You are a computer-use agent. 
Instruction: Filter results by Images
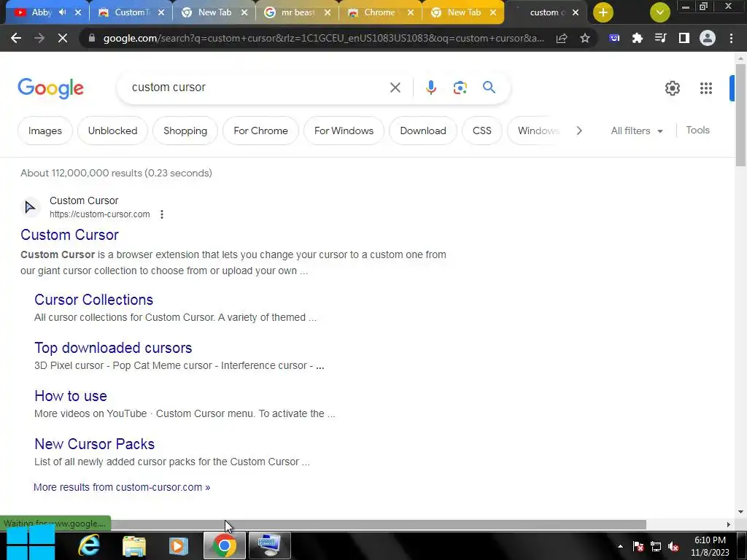coord(44,131)
